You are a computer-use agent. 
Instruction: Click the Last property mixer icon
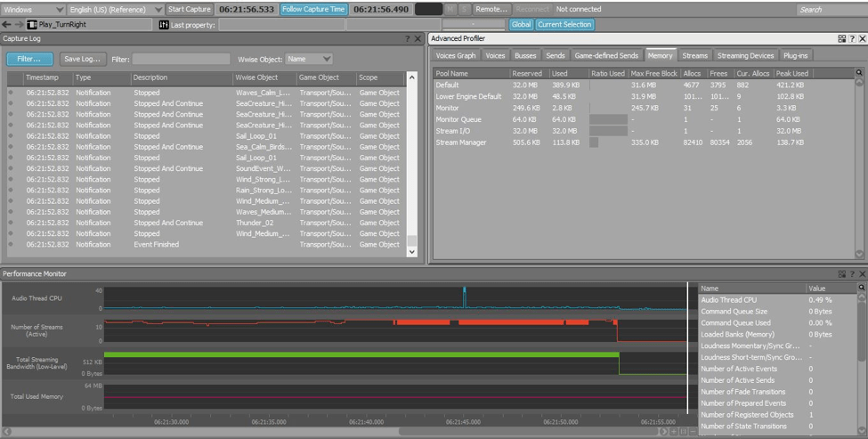coord(163,25)
